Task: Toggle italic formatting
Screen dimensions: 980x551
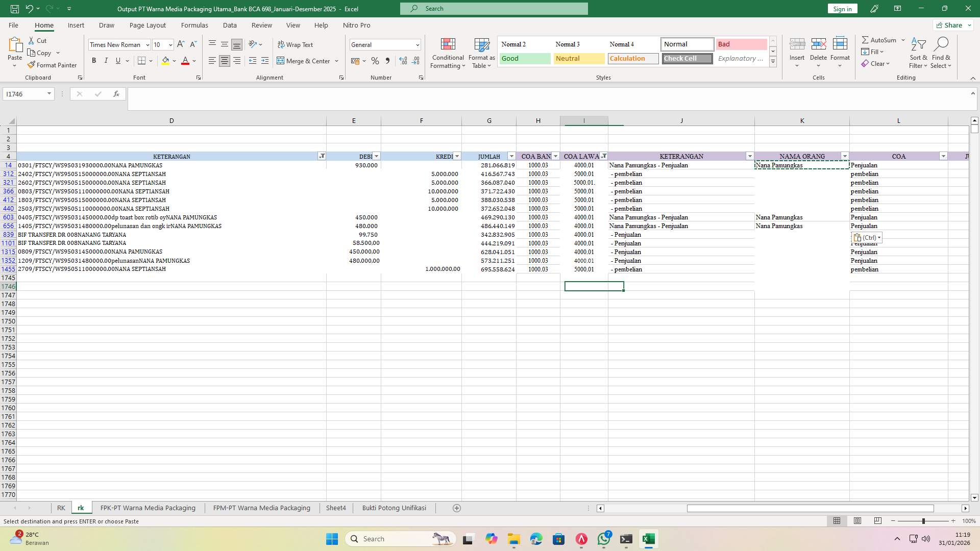Action: pos(106,60)
